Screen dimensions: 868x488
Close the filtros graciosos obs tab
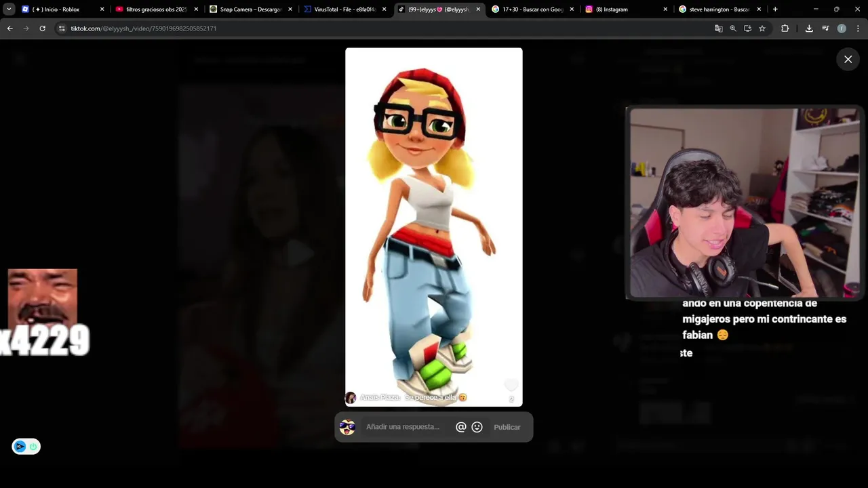(196, 9)
